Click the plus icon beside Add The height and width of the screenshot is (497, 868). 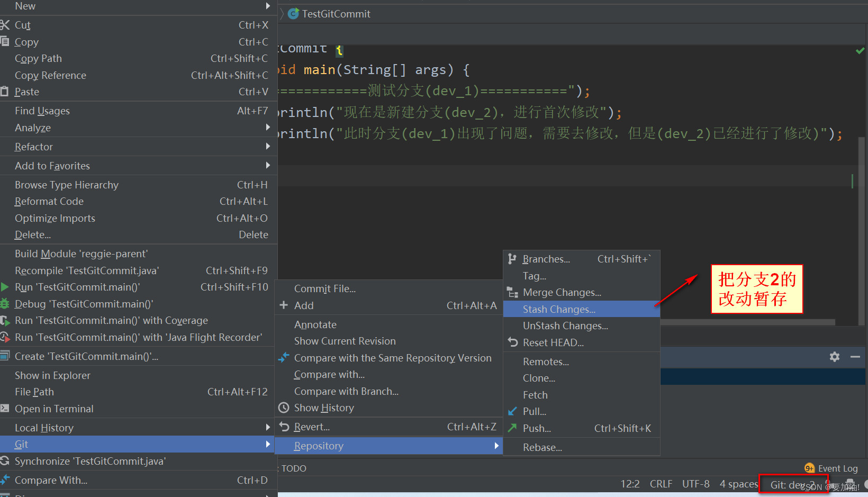tap(284, 305)
